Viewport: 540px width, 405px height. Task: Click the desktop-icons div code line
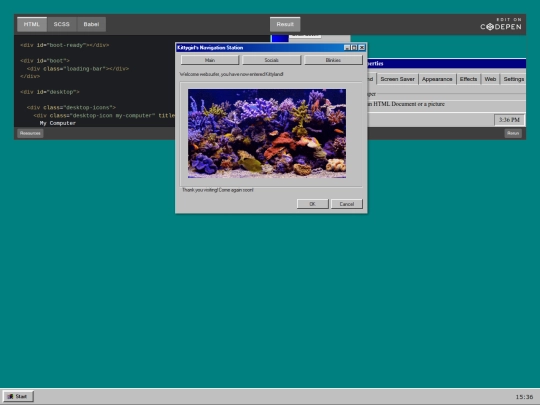(71, 107)
